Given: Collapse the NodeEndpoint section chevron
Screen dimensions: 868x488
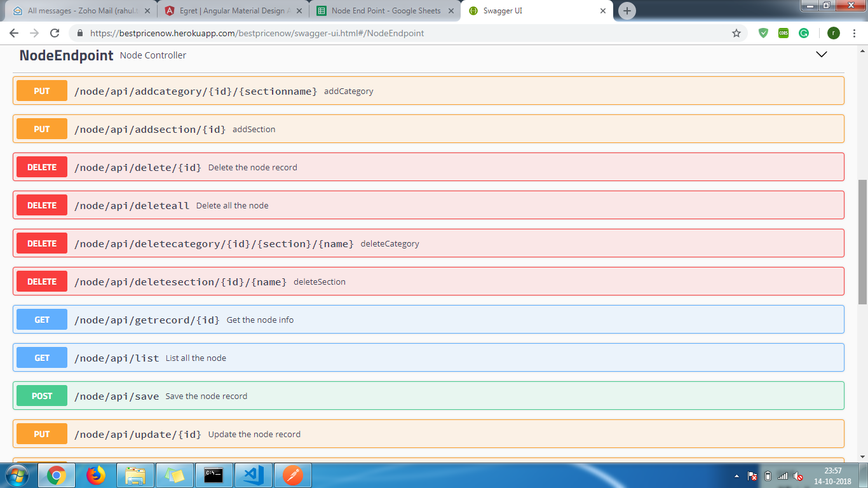Looking at the screenshot, I should (821, 55).
